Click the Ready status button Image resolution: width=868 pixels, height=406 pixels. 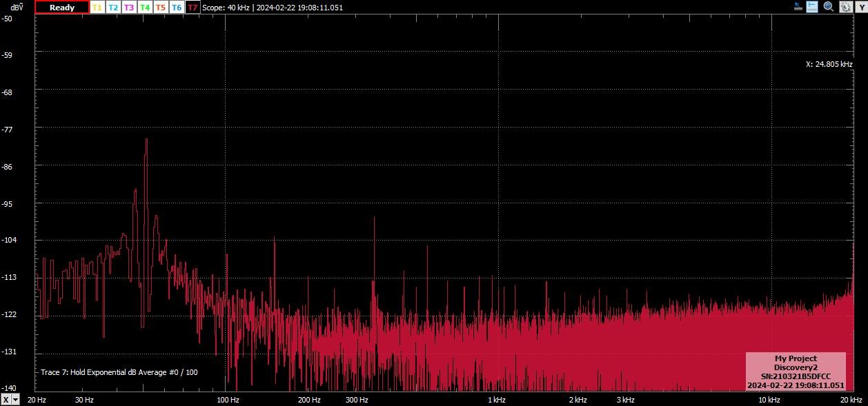62,8
